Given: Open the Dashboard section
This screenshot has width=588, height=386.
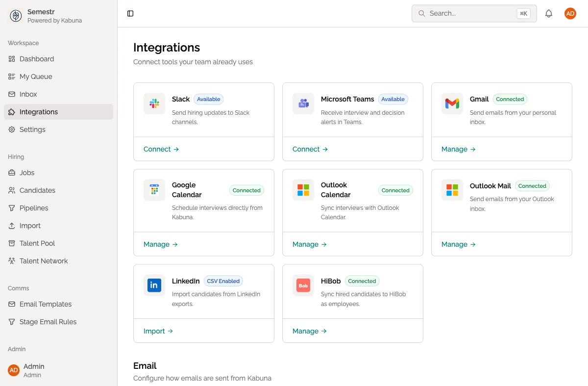Looking at the screenshot, I should [x=36, y=59].
